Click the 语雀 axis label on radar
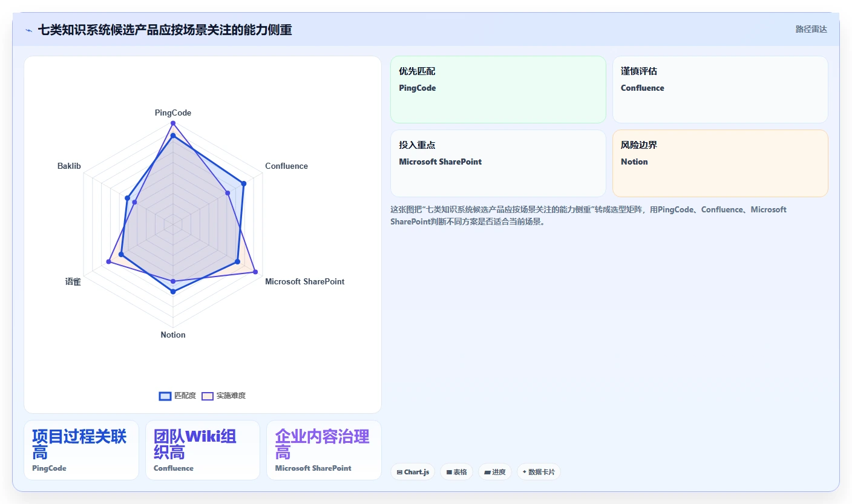This screenshot has width=852, height=504. tap(73, 281)
